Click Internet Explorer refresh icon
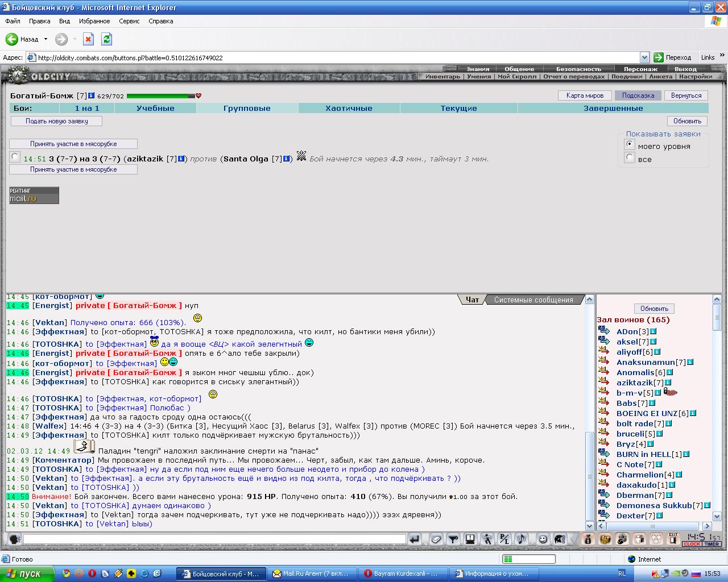 (106, 39)
